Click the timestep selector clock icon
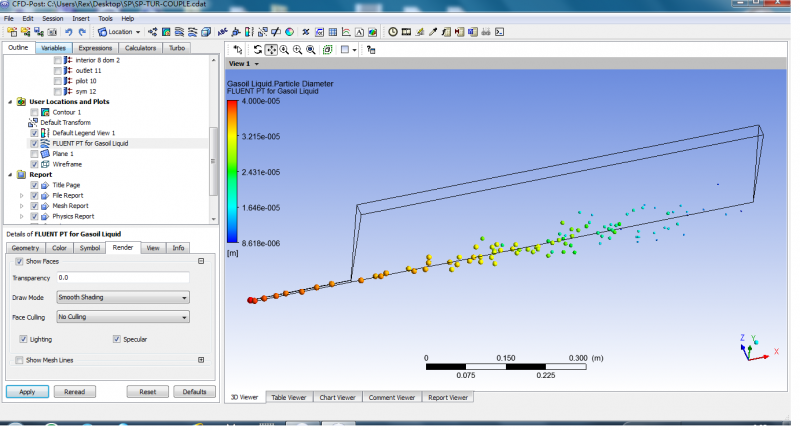This screenshot has width=800, height=430. (x=393, y=32)
